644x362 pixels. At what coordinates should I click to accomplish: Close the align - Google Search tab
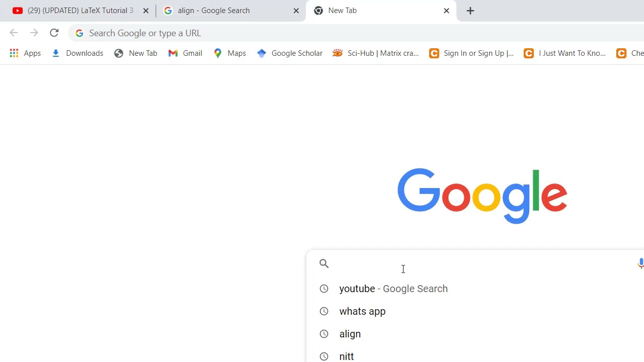(x=296, y=11)
